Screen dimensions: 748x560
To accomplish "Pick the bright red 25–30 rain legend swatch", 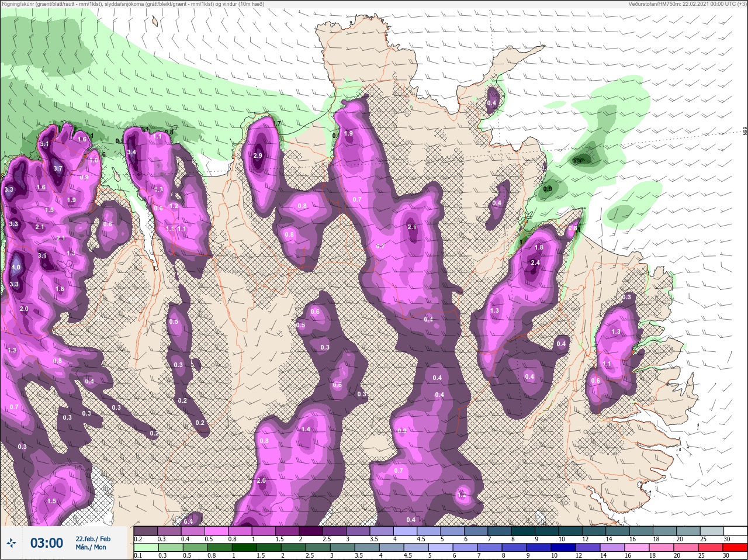I will 735,548.
